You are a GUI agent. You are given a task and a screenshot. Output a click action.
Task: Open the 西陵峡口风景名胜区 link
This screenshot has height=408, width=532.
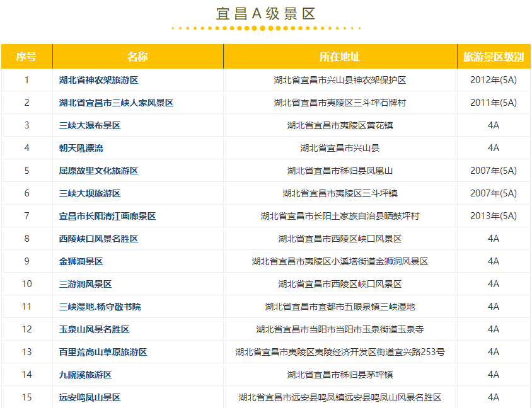(x=98, y=239)
